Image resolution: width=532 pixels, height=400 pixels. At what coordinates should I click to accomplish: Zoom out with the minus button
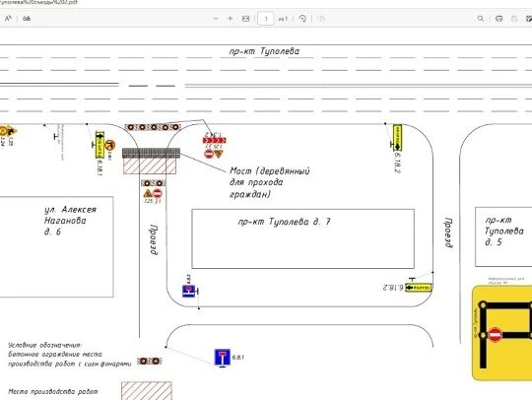click(216, 19)
